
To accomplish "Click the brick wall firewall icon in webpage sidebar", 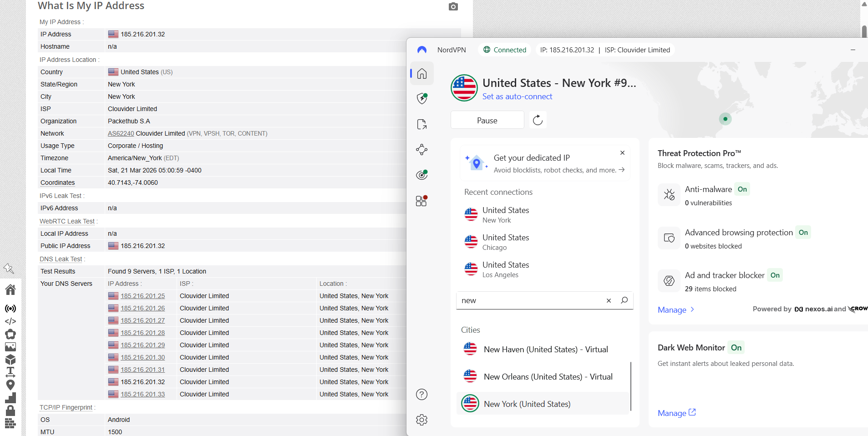I will (10, 423).
